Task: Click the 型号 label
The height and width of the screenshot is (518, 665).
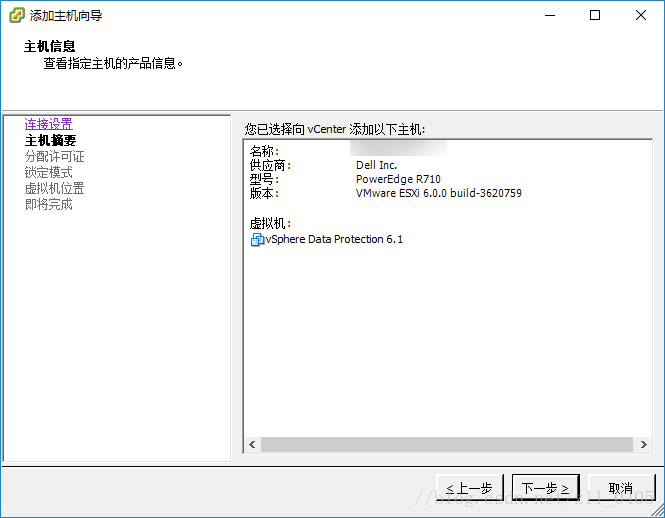Action: 264,179
